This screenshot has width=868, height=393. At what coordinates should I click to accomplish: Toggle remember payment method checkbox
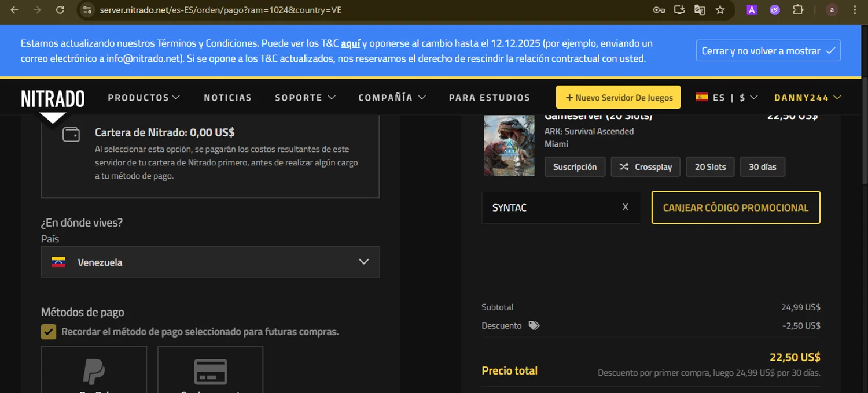coord(49,332)
